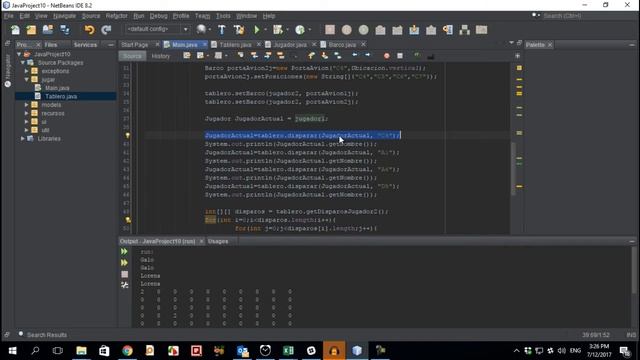Click the Profile Project toolbar icon
640x360 pixels.
point(300,30)
